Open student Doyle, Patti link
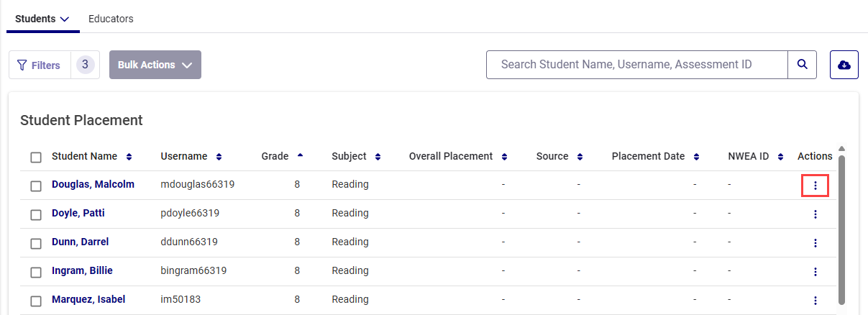Screen dimensions: 868x315 click(79, 213)
